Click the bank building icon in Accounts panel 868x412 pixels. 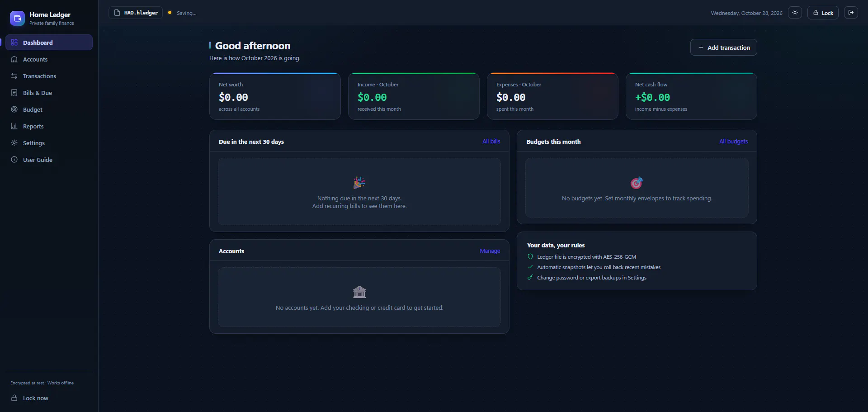[x=359, y=292]
